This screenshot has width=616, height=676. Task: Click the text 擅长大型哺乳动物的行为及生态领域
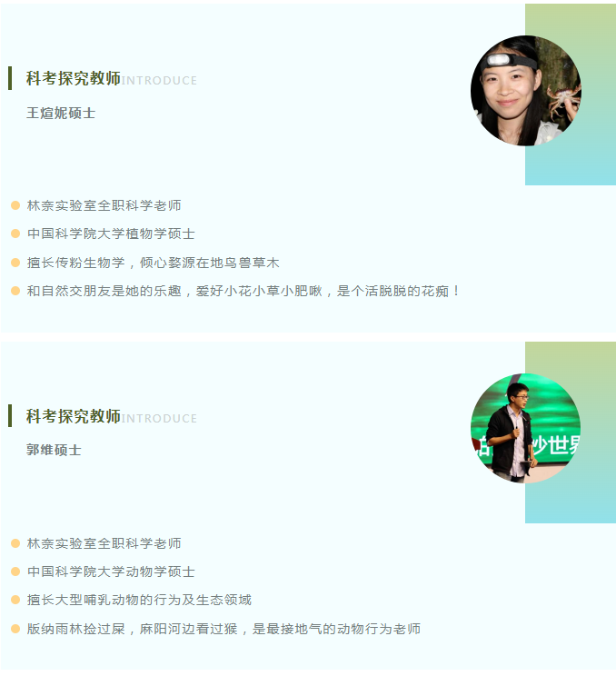(x=139, y=600)
